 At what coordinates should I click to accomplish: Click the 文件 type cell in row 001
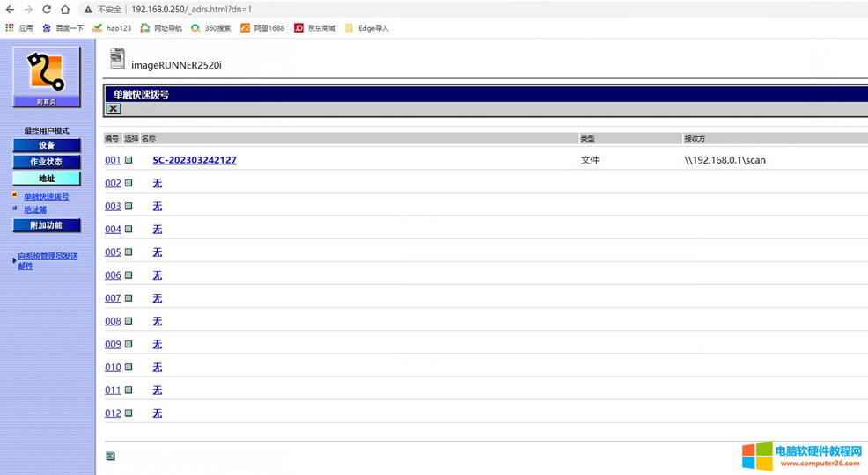coord(590,160)
